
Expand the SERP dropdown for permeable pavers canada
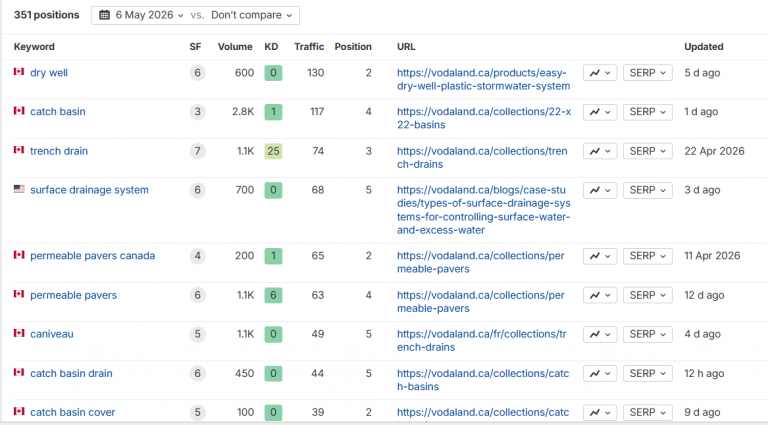click(648, 256)
